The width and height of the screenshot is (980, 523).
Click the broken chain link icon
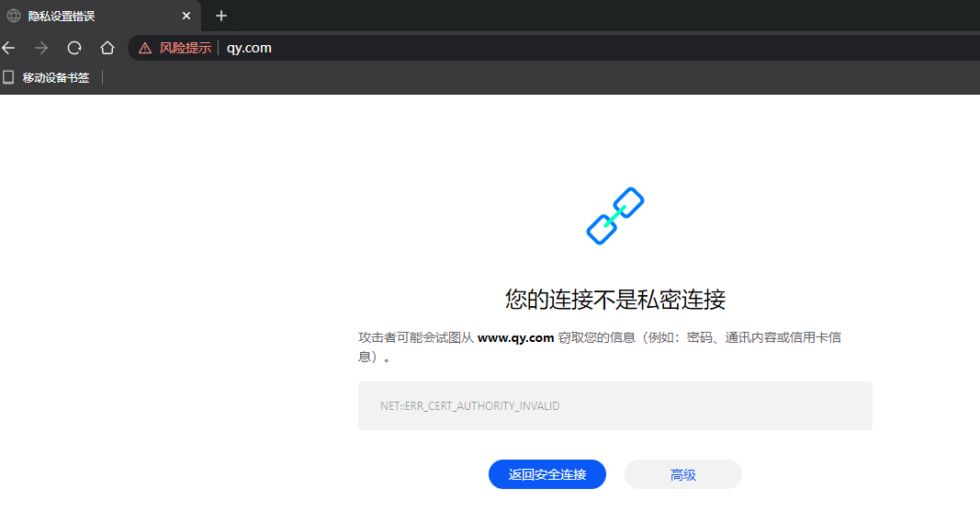(615, 216)
